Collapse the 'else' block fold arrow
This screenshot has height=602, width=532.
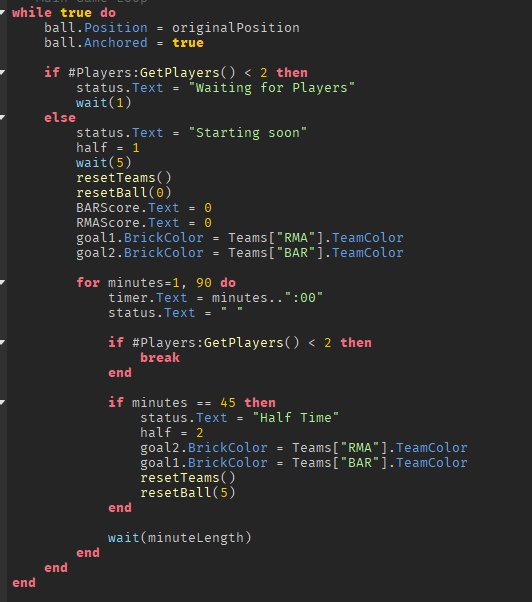coord(2,117)
